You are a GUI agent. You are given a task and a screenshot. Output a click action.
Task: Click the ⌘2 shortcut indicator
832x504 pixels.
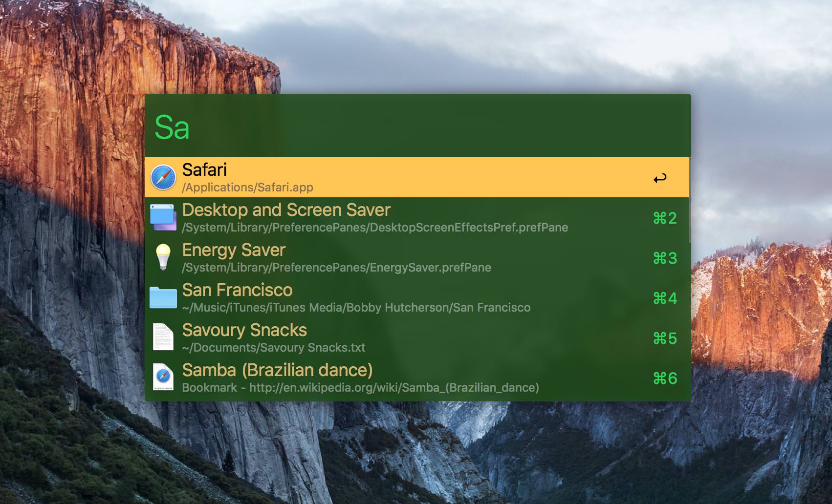tap(665, 218)
